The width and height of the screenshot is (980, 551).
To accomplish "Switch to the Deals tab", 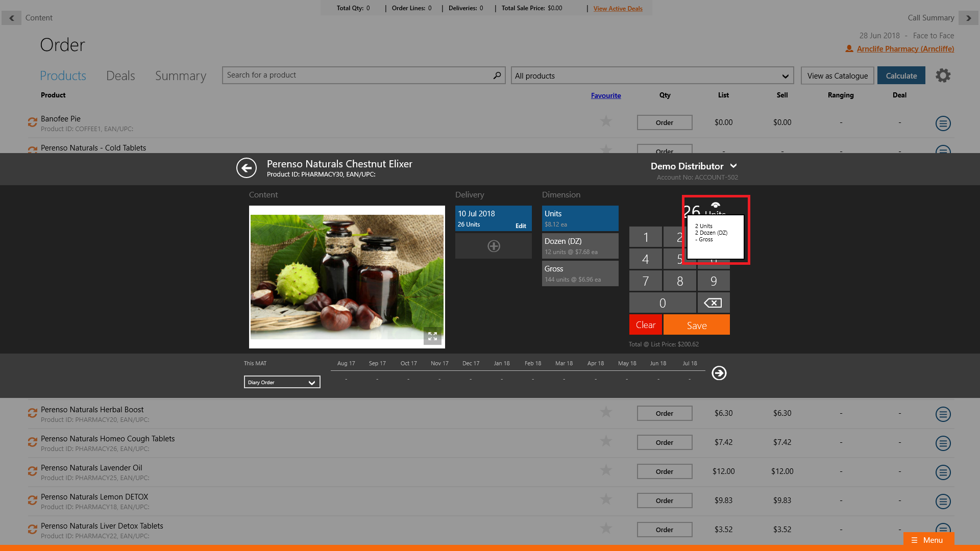I will [x=120, y=76].
